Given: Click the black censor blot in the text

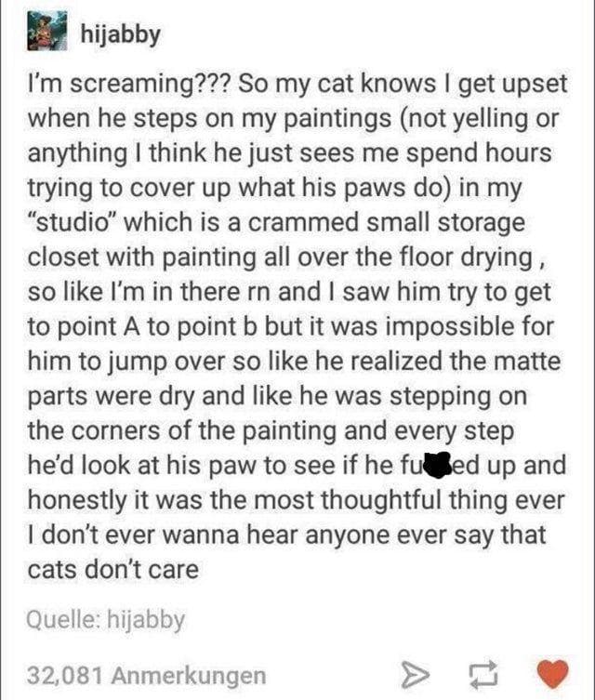Looking at the screenshot, I should pos(439,464).
